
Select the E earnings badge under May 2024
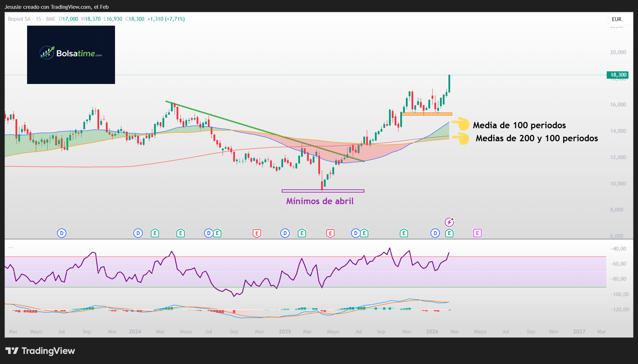pyautogui.click(x=180, y=233)
